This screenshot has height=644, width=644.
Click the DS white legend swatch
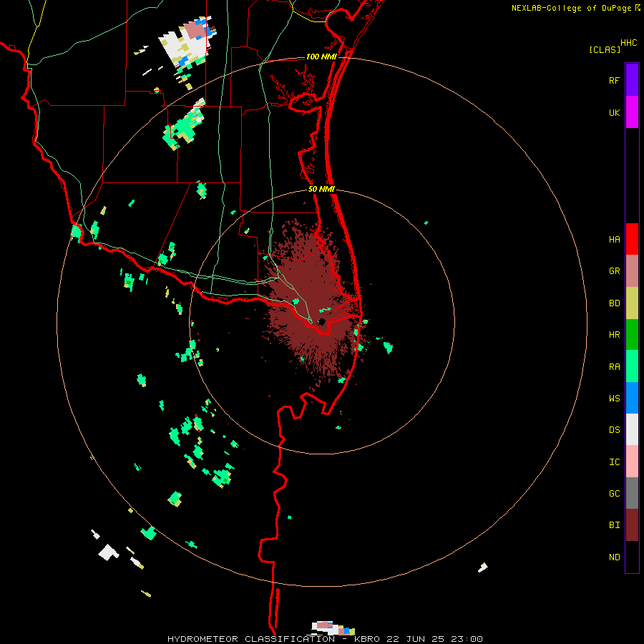point(632,429)
